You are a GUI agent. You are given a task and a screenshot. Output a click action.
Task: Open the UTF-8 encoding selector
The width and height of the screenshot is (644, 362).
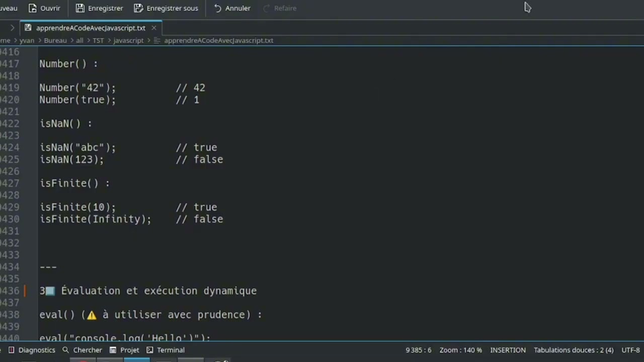[x=631, y=350]
